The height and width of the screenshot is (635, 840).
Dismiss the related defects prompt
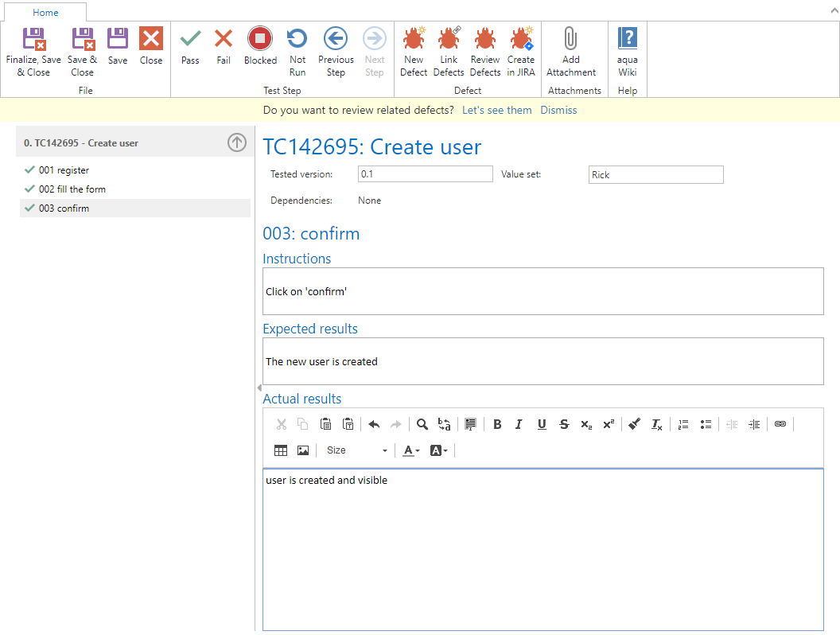558,110
